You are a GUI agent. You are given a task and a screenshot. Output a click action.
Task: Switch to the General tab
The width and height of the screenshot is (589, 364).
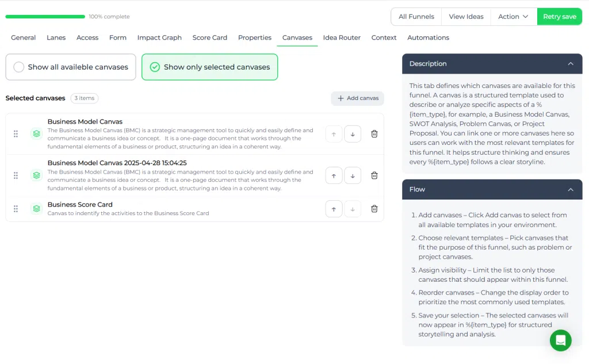(23, 37)
